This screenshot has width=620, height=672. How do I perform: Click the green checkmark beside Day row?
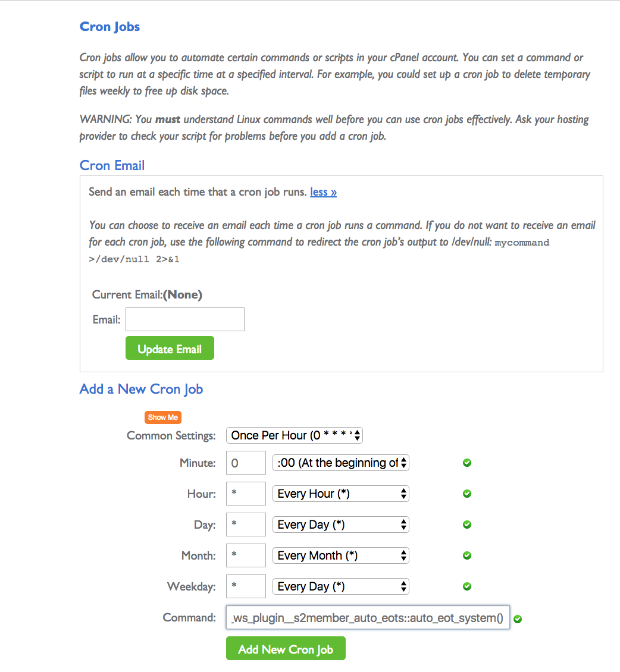click(467, 525)
